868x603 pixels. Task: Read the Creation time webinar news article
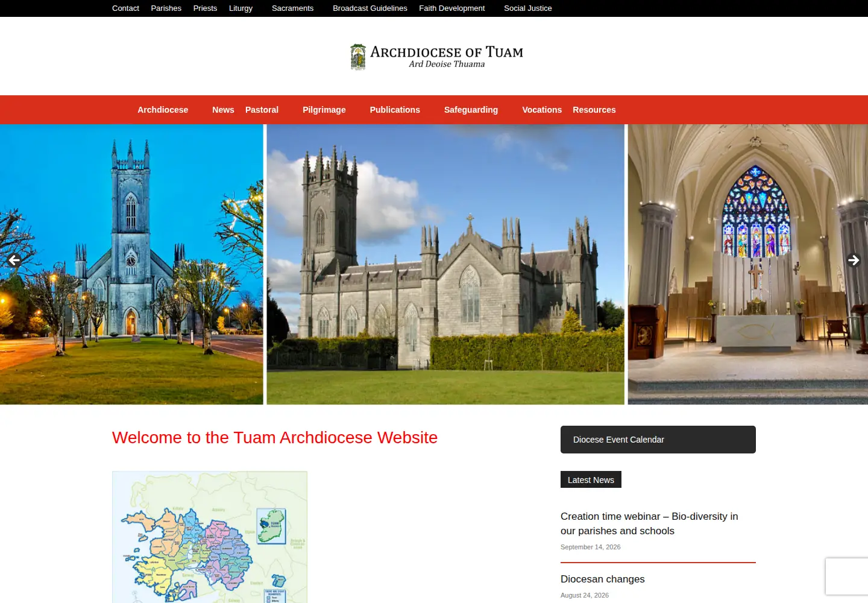click(649, 523)
